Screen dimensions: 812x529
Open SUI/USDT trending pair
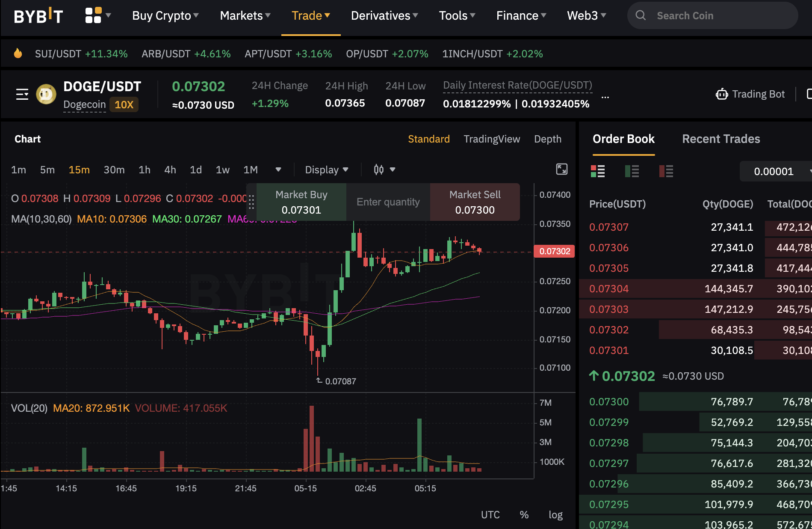[81, 54]
